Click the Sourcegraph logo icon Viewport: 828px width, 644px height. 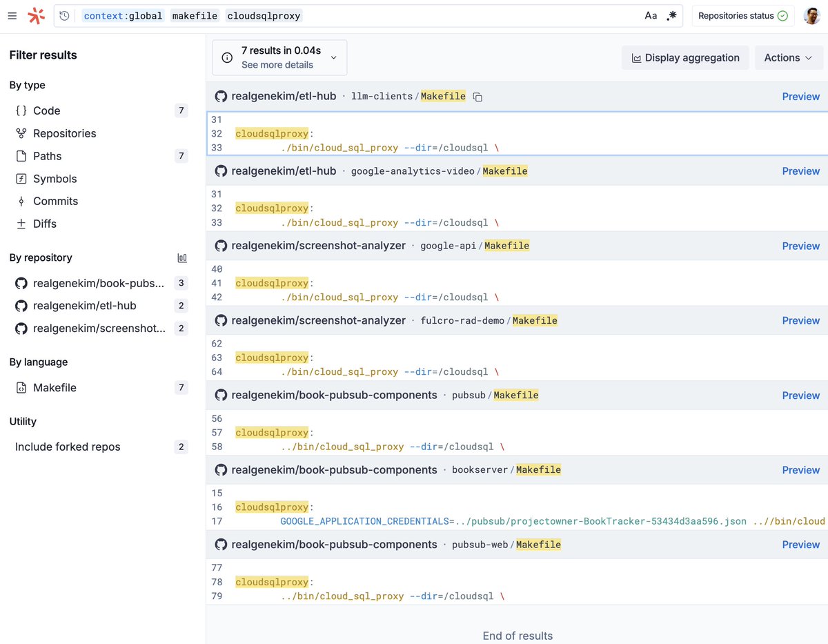coord(36,16)
